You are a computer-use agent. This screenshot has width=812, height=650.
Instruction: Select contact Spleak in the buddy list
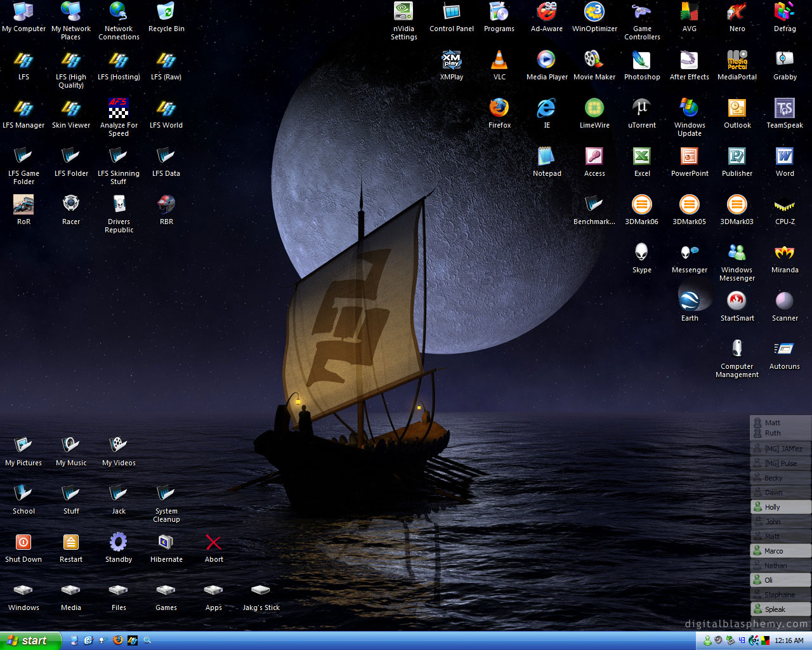tap(781, 609)
